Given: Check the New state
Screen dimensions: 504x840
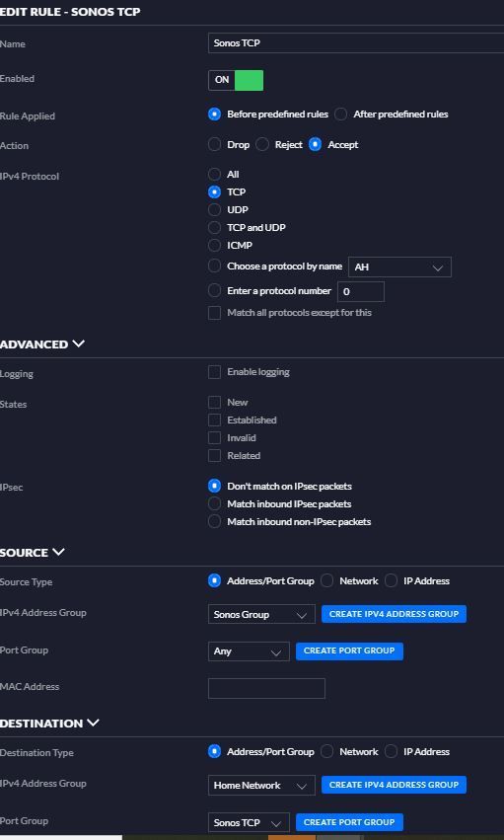Looking at the screenshot, I should coord(214,403).
